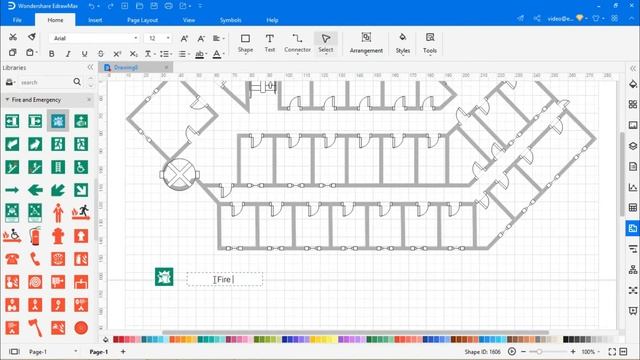Open the Help tab
This screenshot has width=640, height=360.
[272, 20]
